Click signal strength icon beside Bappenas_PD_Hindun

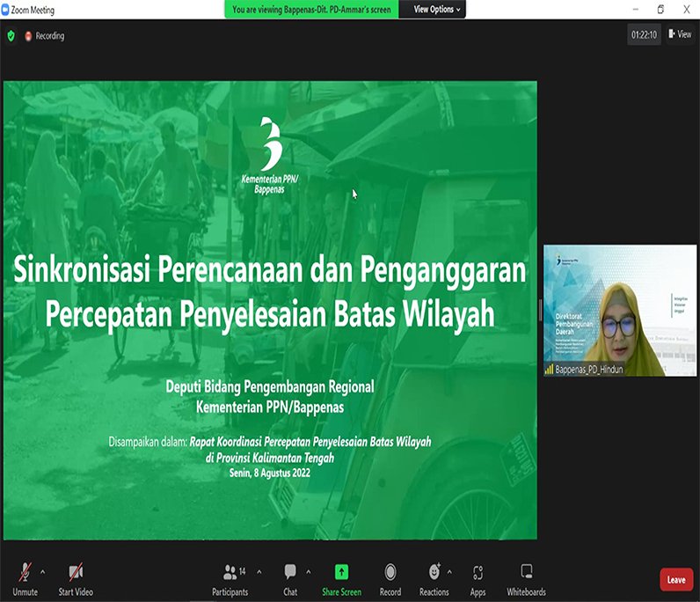(x=549, y=369)
